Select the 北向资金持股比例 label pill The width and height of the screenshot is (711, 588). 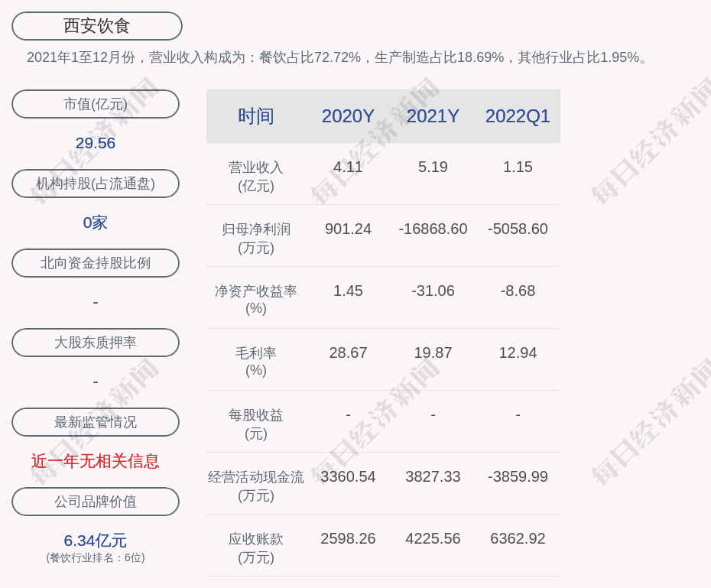point(96,263)
